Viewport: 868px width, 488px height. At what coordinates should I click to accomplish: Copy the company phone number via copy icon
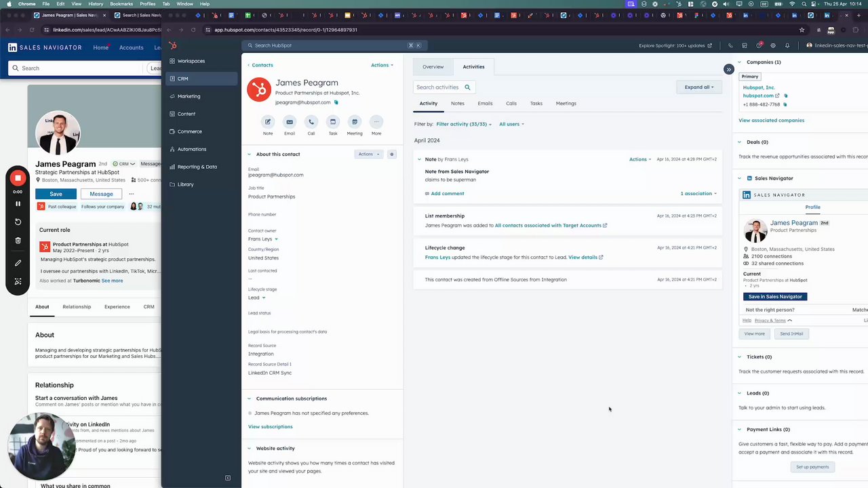785,104
